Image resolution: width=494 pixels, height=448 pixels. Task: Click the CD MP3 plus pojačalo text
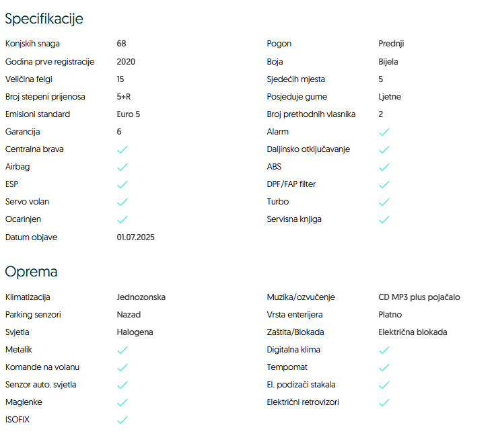tap(419, 297)
